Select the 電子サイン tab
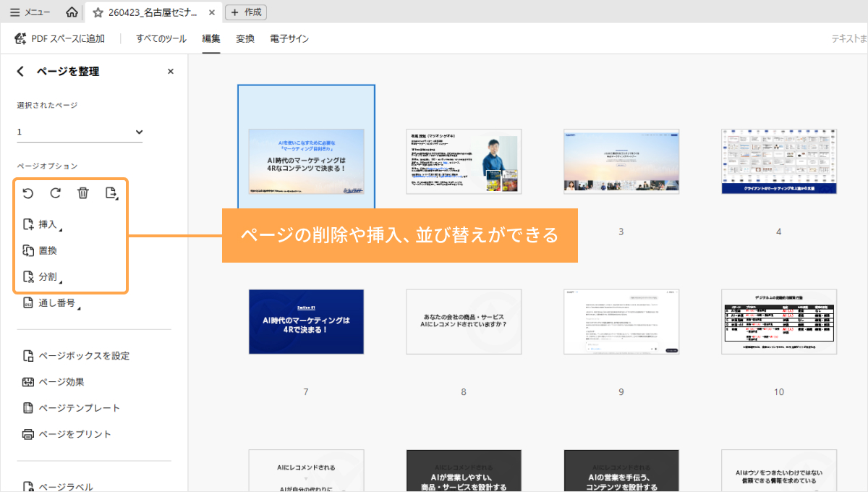Viewport: 868px width, 492px height. (289, 38)
